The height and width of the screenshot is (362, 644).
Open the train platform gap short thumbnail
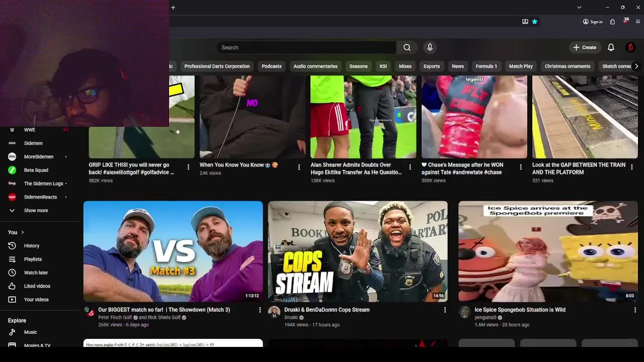(585, 117)
